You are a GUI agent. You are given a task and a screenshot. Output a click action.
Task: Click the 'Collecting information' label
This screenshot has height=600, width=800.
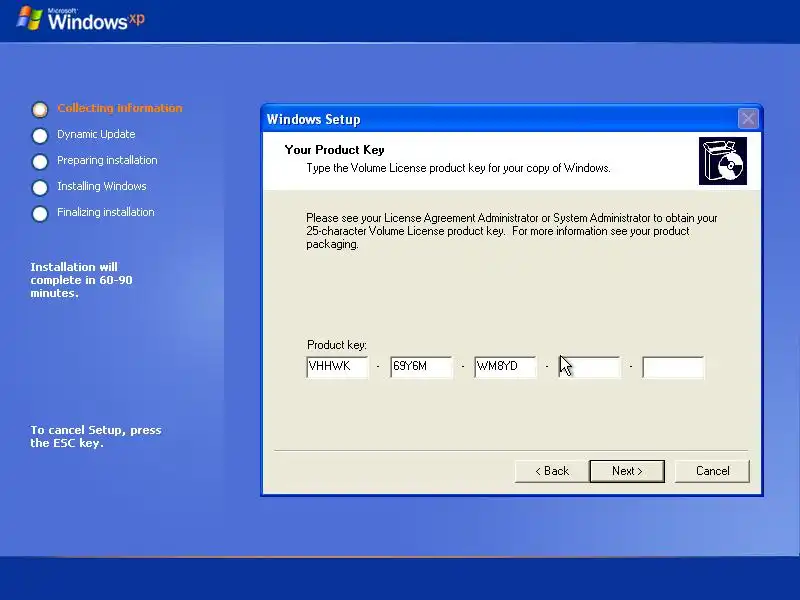click(x=119, y=108)
